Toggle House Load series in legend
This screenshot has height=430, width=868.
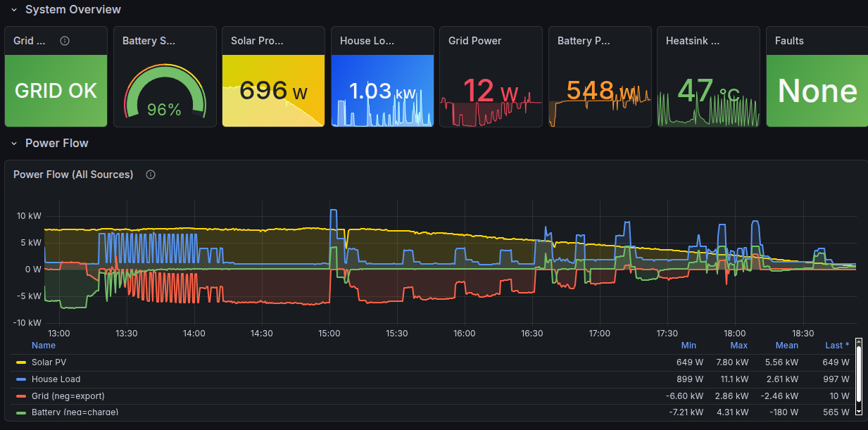(x=56, y=379)
